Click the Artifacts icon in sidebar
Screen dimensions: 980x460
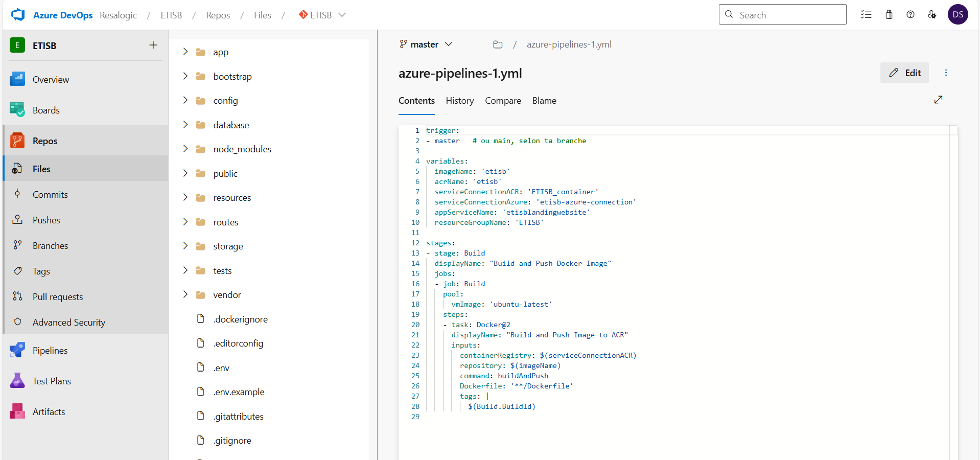[17, 411]
